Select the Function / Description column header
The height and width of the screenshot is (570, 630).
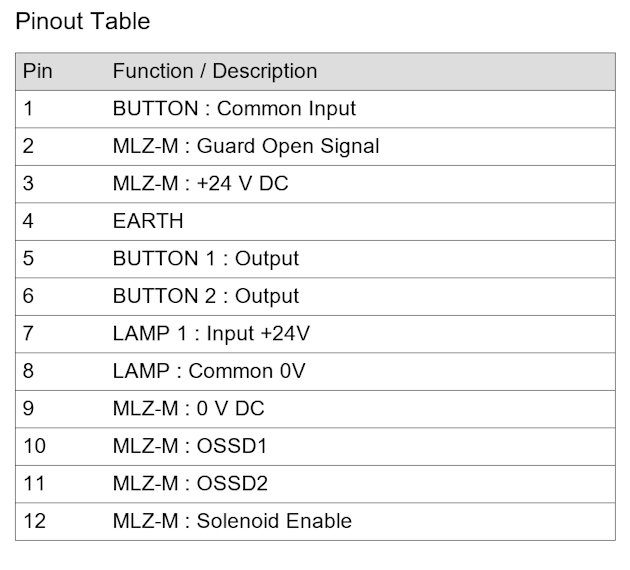tap(215, 71)
